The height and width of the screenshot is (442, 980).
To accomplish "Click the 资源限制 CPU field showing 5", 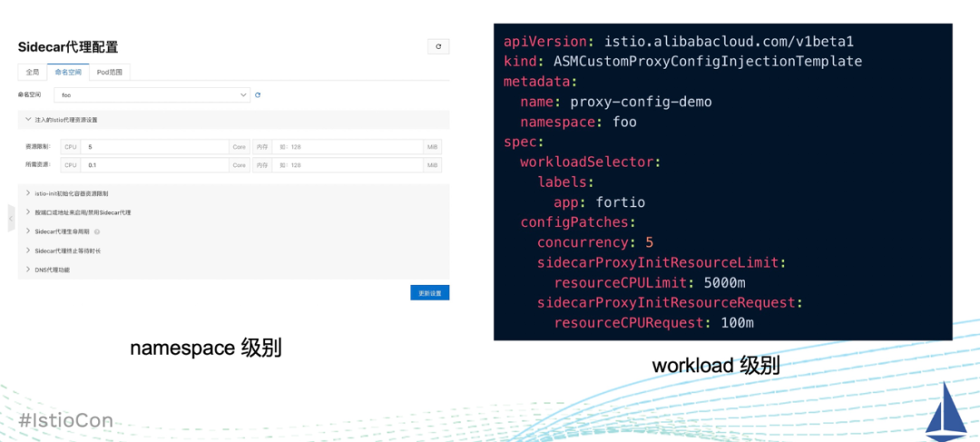I will (154, 147).
